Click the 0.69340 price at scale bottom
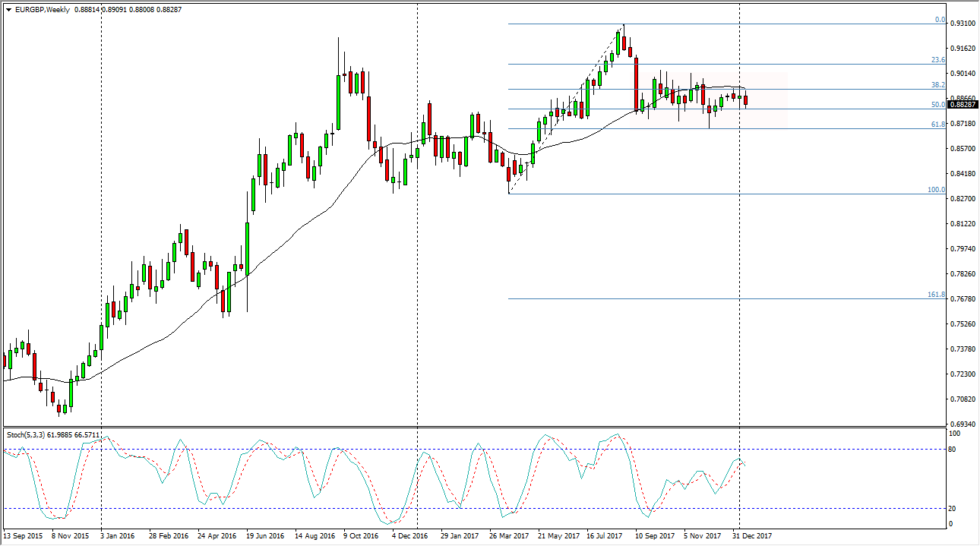 [962, 424]
